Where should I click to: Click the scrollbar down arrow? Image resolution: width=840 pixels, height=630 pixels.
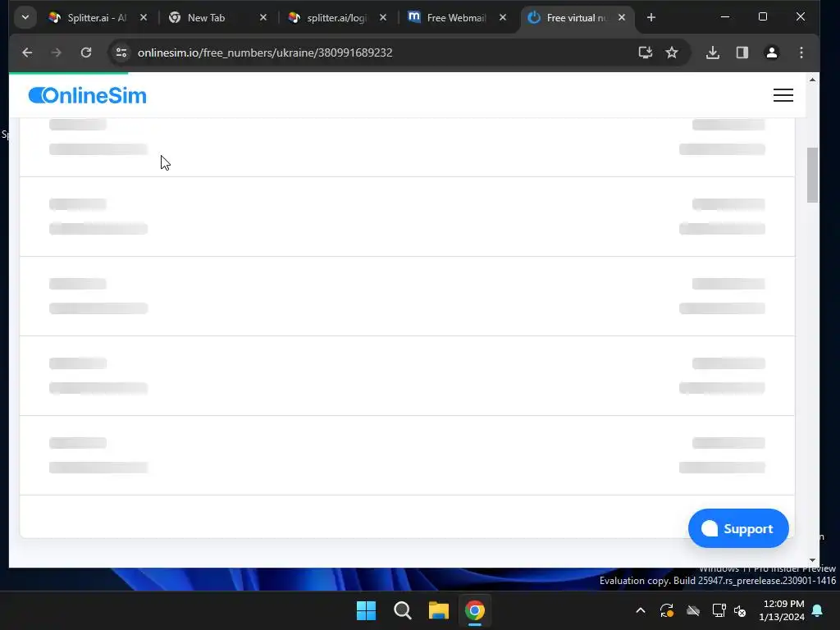point(812,560)
